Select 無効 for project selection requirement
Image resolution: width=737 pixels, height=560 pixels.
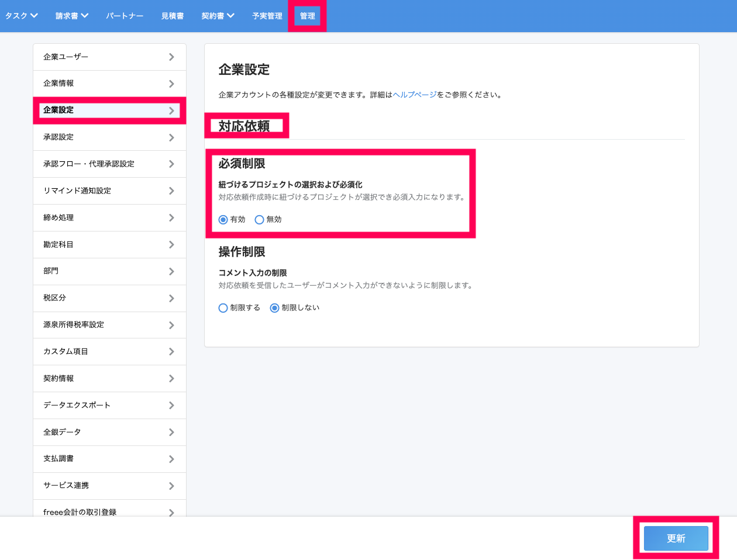259,220
